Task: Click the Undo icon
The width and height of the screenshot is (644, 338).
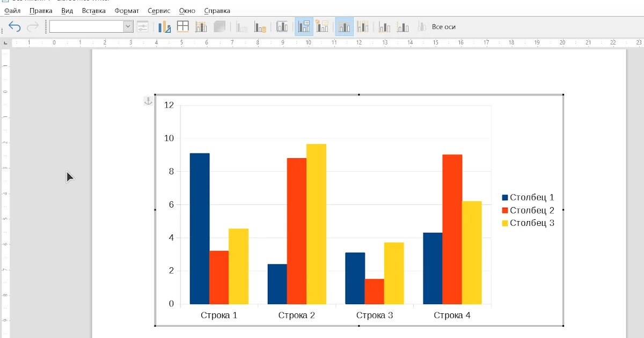Action: 14,25
